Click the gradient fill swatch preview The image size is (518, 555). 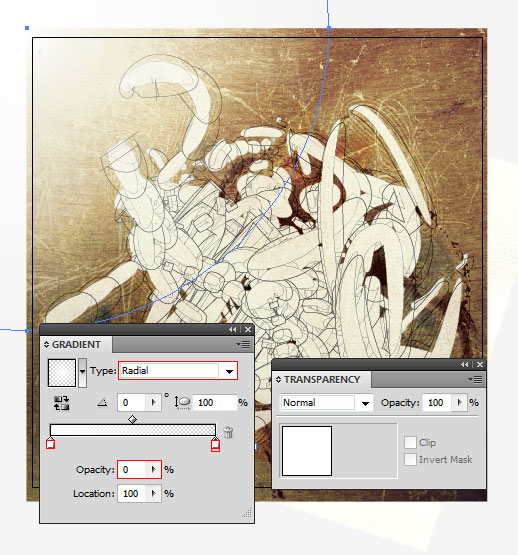62,373
